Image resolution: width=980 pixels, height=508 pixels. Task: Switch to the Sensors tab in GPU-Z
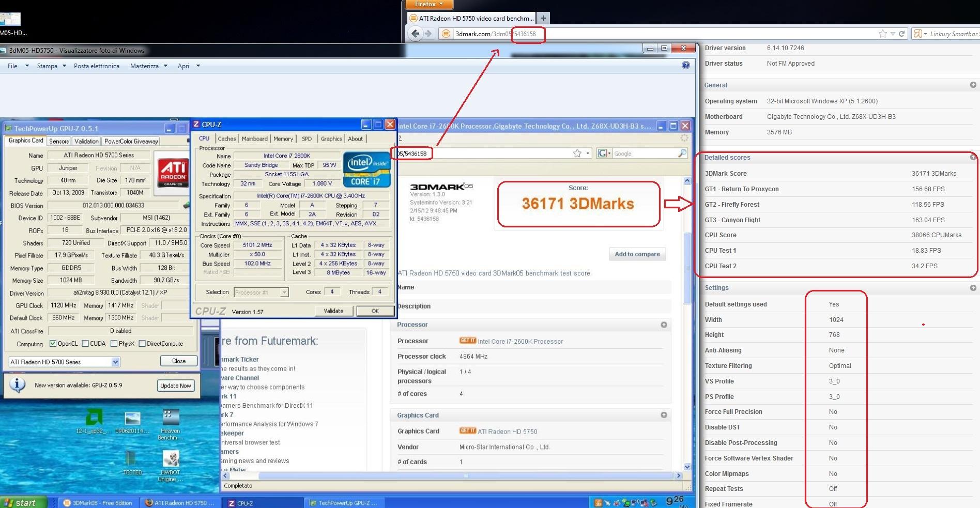click(x=59, y=141)
